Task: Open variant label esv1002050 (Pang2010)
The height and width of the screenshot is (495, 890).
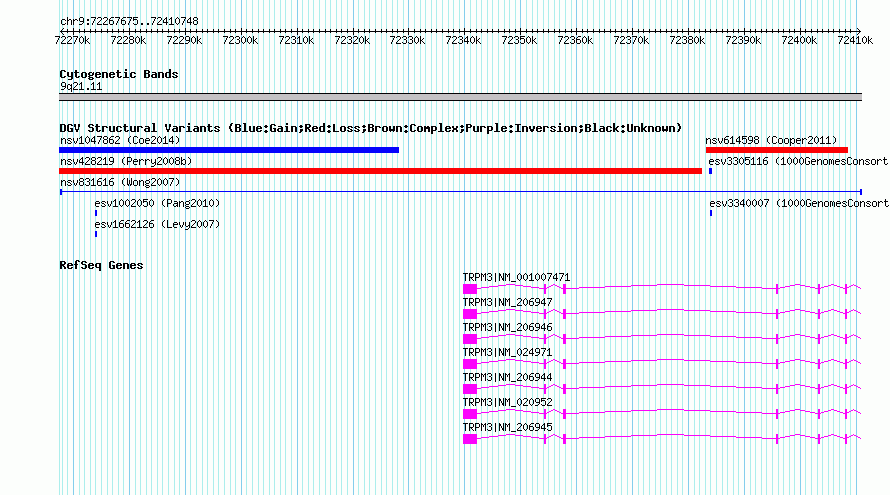Action: point(157,203)
